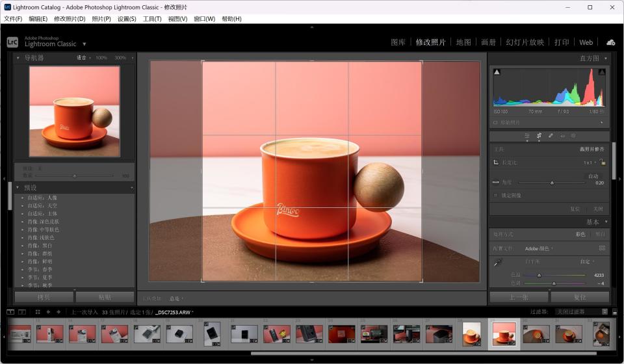Select the Crop overlay tool icon
The width and height of the screenshot is (624, 364).
click(x=539, y=136)
